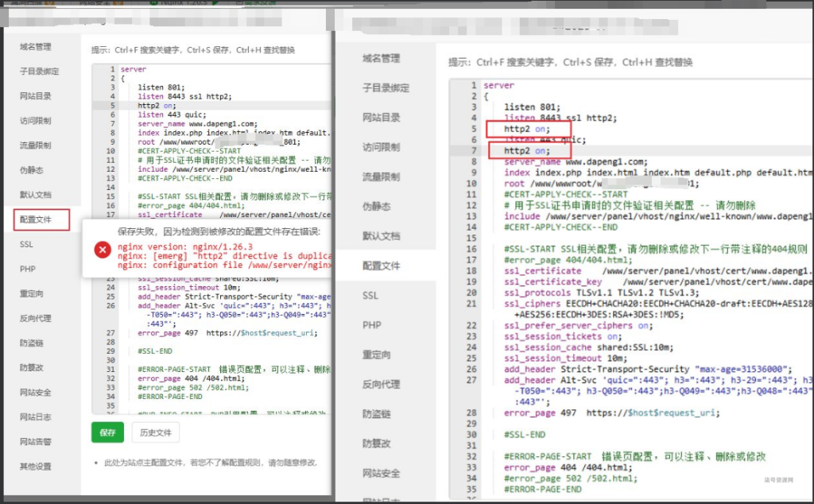
Task: Click 'listen 443 quic;' in the left editor
Action: point(172,114)
